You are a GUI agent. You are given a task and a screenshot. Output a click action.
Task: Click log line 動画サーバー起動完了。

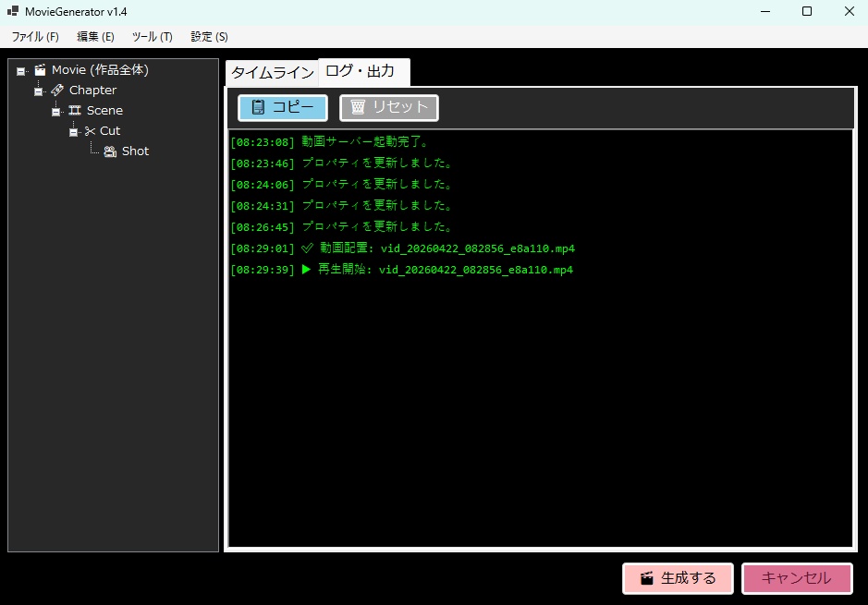click(331, 142)
